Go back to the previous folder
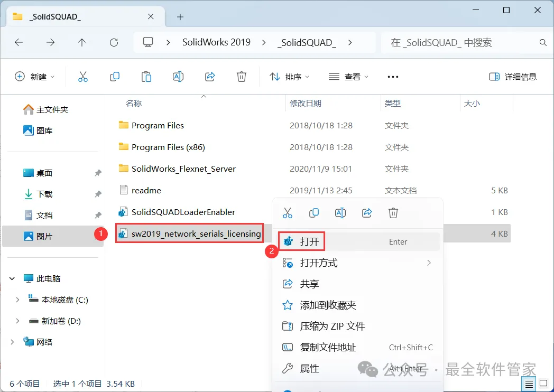Image resolution: width=554 pixels, height=392 pixels. 19,43
